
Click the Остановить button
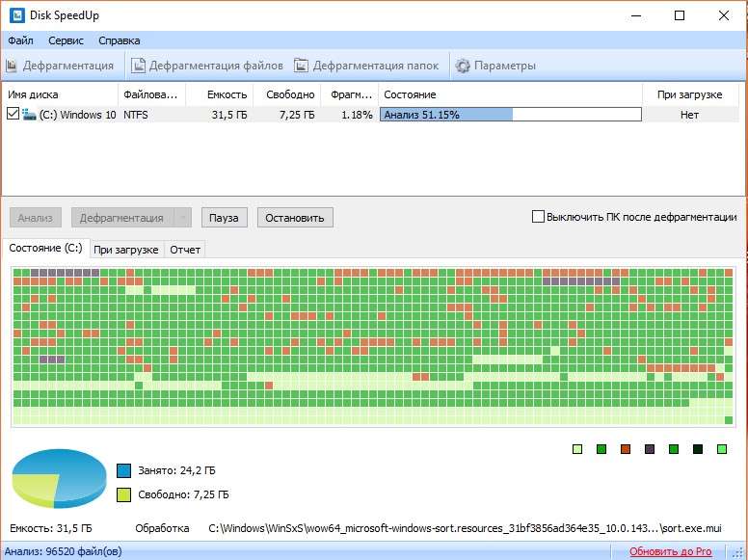click(295, 218)
